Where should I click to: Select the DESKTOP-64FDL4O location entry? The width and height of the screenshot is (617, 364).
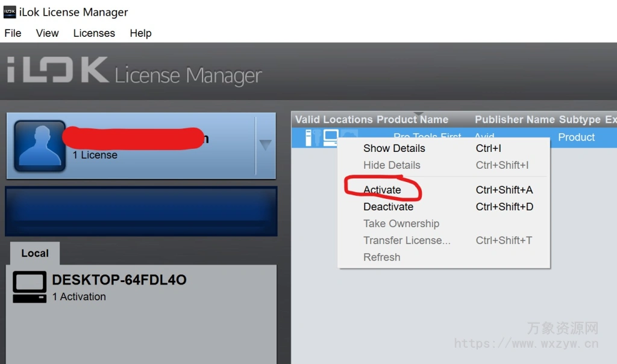pos(119,287)
